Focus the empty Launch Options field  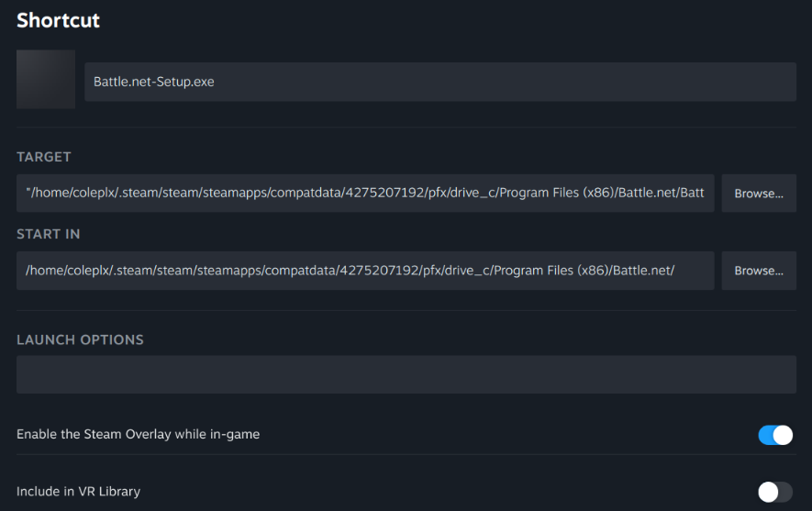click(x=406, y=374)
